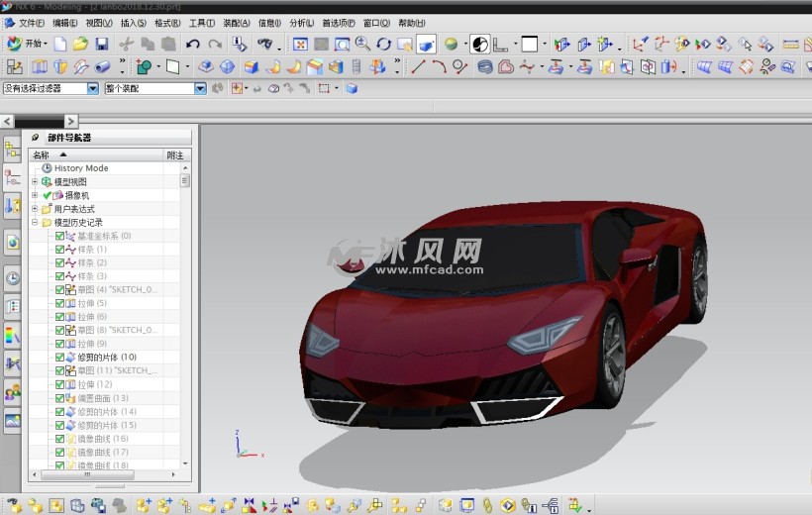The width and height of the screenshot is (812, 515).
Task: Uncheck the 样条 (3) feature checkbox
Action: [59, 276]
